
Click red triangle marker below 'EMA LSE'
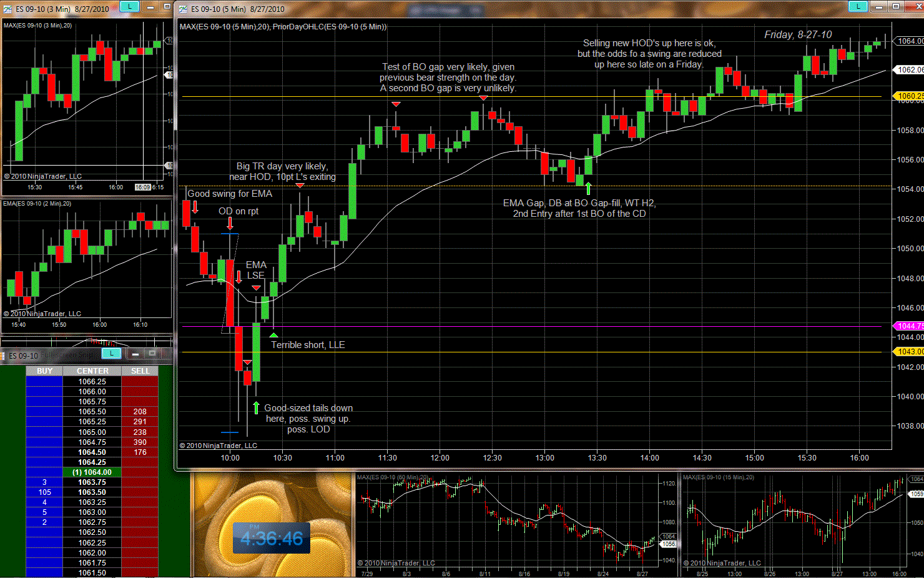[256, 287]
